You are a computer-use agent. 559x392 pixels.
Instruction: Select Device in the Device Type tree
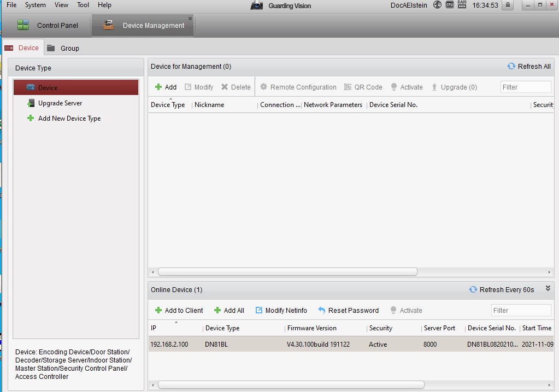tap(76, 87)
